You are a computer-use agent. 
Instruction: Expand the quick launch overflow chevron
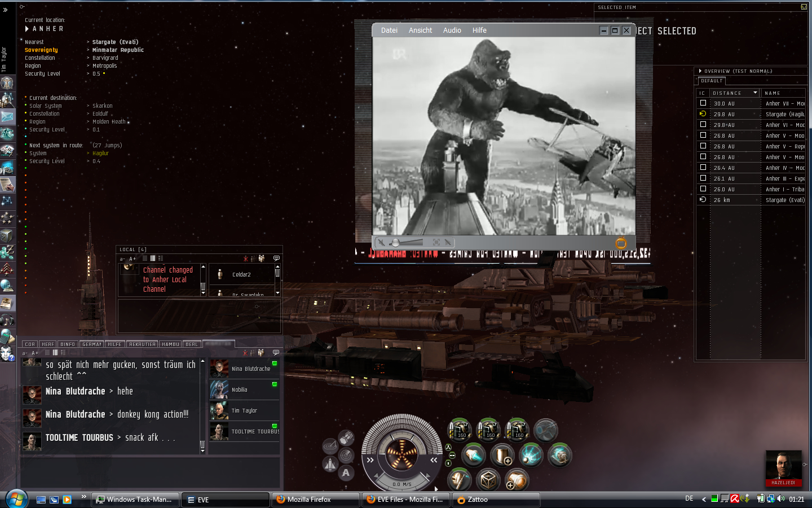click(x=84, y=497)
